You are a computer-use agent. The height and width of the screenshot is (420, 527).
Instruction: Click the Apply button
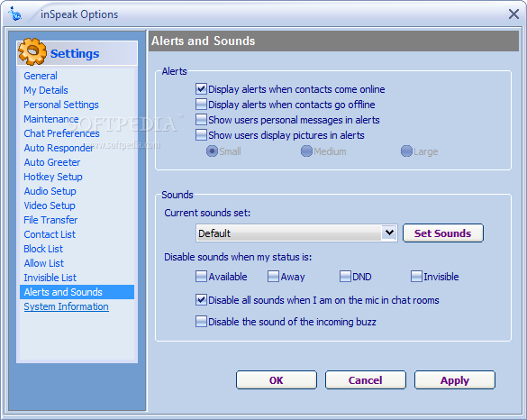(455, 380)
